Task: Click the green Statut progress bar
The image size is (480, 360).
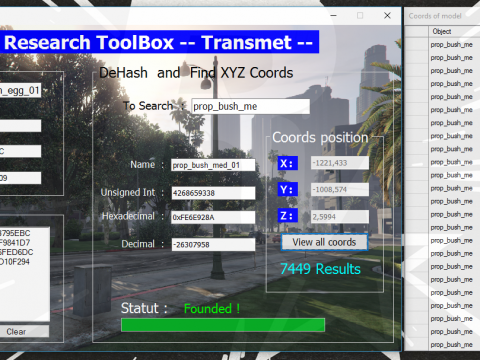Action: (x=223, y=325)
